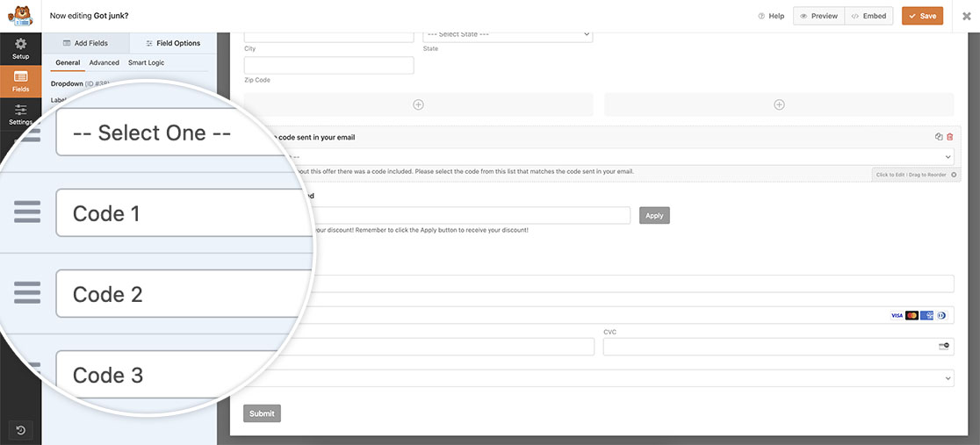Select the Smart Logic sub-tab
Viewport: 980px width, 445px height.
(x=147, y=62)
